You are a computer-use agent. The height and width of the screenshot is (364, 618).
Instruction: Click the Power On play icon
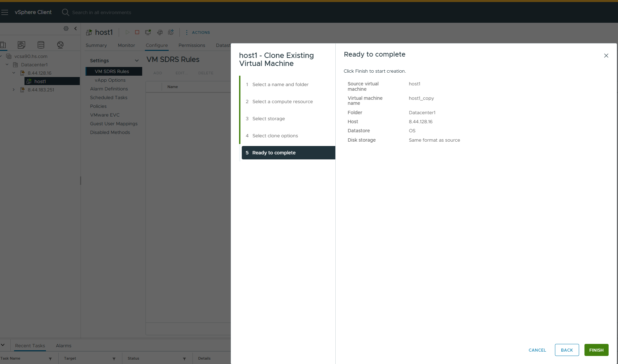pos(127,32)
